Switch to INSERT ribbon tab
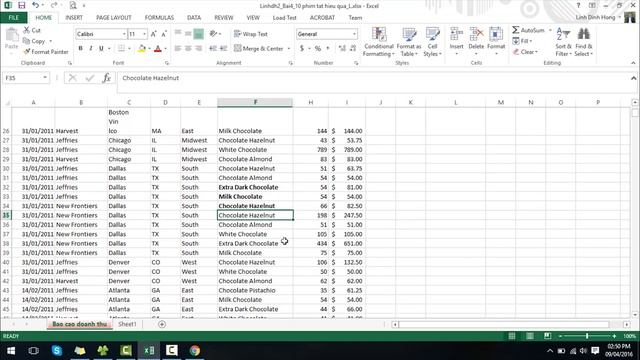 click(74, 18)
